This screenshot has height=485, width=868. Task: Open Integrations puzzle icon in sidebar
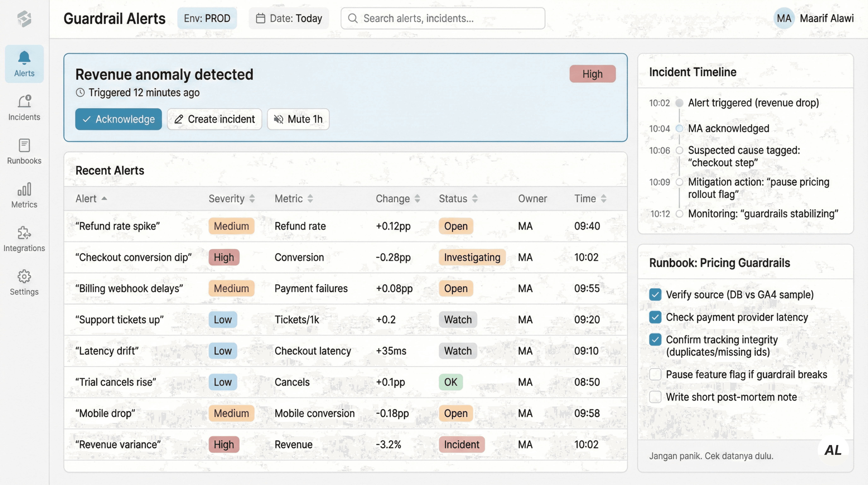point(24,233)
